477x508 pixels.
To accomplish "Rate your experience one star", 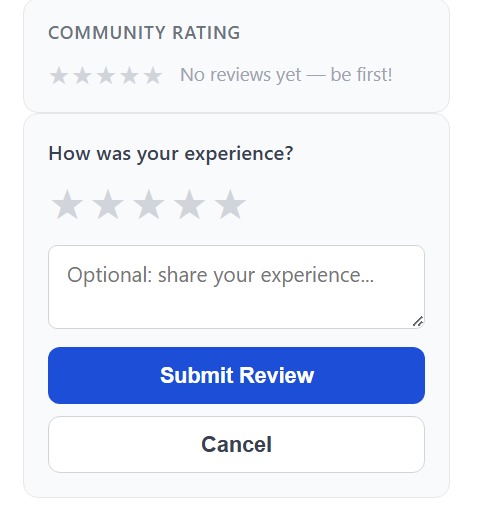I will (67, 204).
